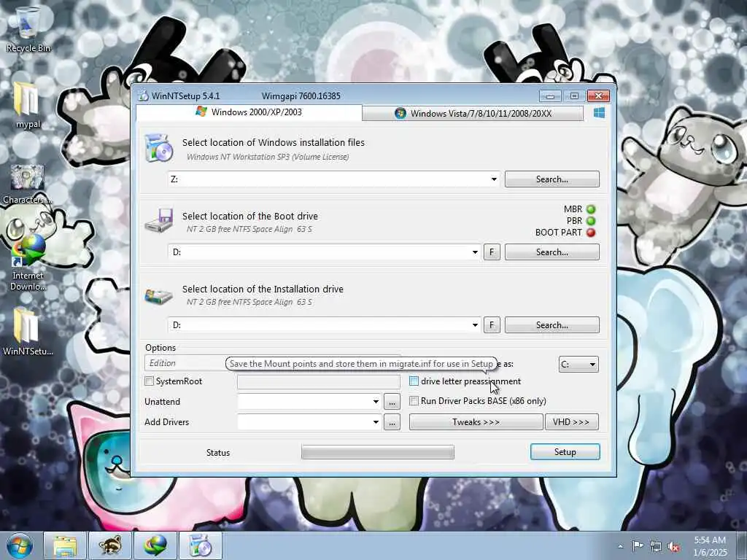Expand the Unattend dropdown

click(376, 402)
